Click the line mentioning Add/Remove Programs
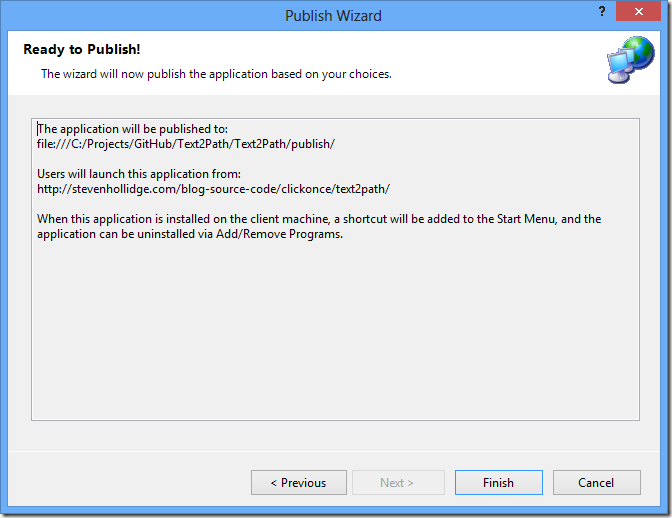The width and height of the screenshot is (672, 518). (190, 234)
